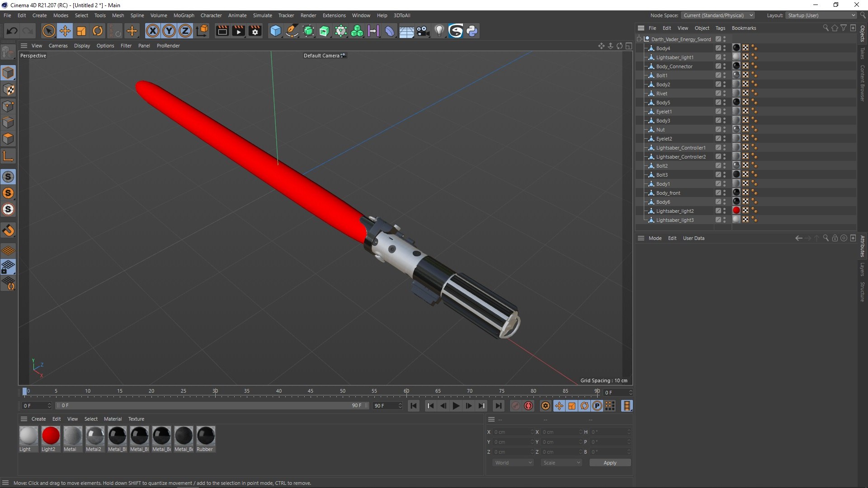868x488 pixels.
Task: Open the Scale size-mode dropdown
Action: (x=561, y=463)
